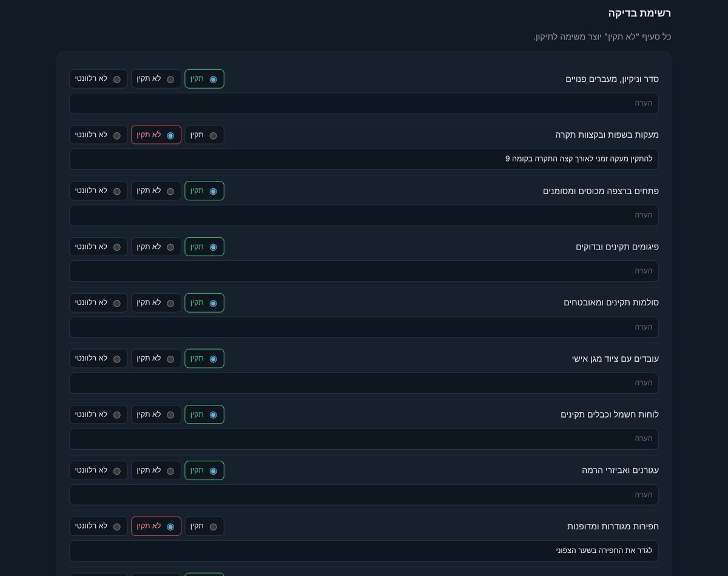Select לא רלוונטי for 'סדר וניקיון, מעברים פנויים'

[x=98, y=79]
